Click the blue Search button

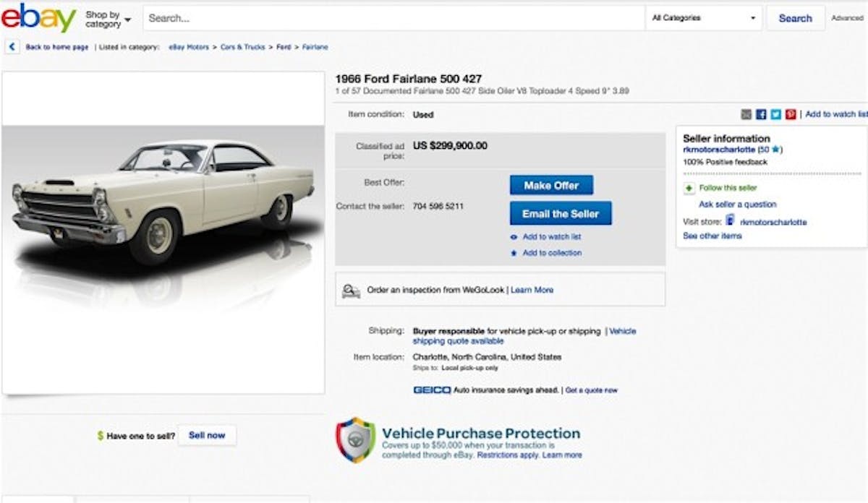click(x=795, y=18)
